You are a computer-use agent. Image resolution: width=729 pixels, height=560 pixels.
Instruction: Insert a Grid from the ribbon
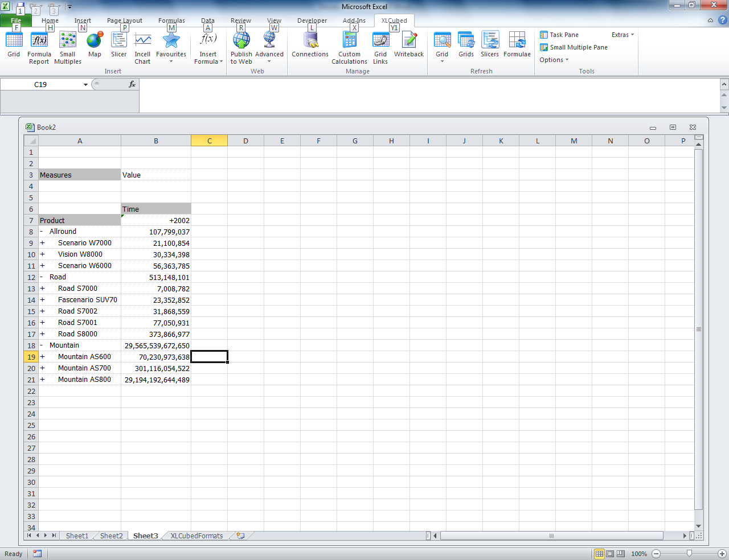[14, 45]
